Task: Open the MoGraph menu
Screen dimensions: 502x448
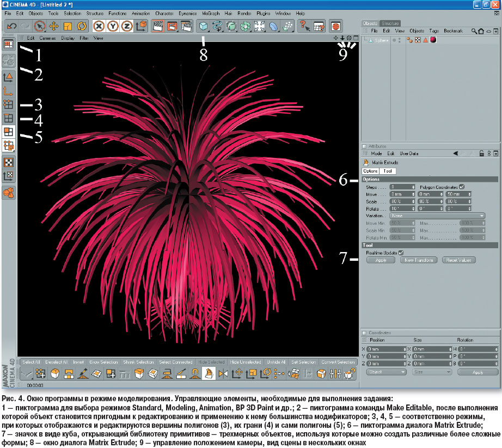Action: [211, 13]
